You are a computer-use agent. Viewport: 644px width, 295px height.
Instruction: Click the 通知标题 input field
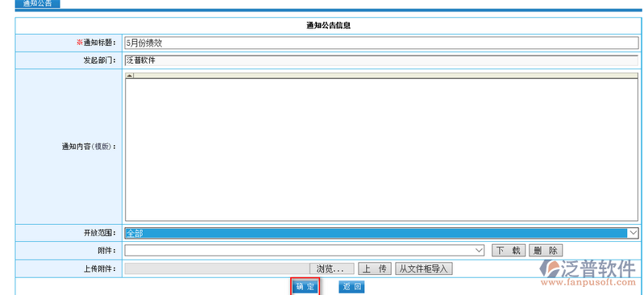click(381, 44)
